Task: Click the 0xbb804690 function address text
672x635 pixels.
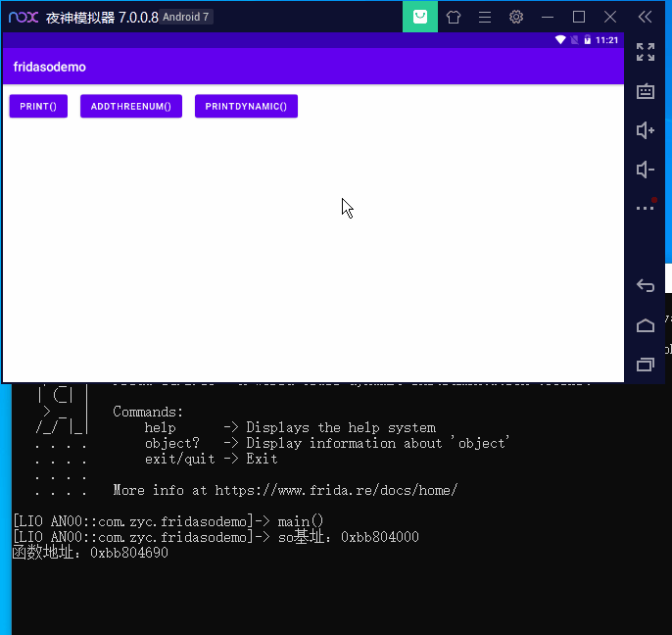Action: tap(129, 553)
